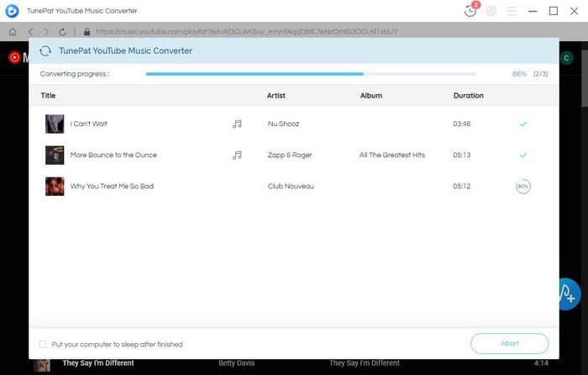The image size is (588, 375).
Task: Abort the conversion
Action: [x=510, y=343]
